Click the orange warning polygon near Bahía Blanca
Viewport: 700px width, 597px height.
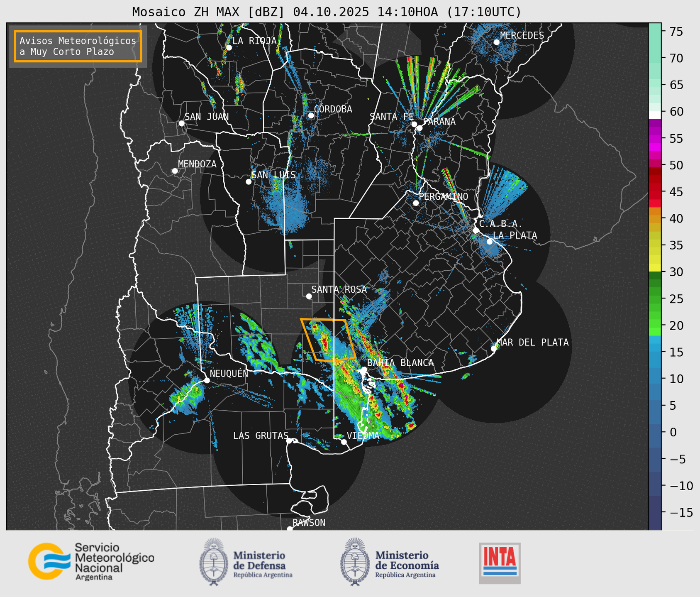click(x=328, y=340)
